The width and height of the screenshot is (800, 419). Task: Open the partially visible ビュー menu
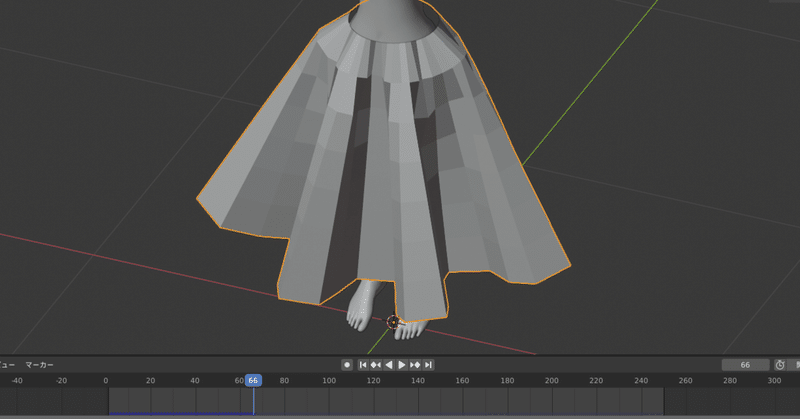click(x=7, y=365)
